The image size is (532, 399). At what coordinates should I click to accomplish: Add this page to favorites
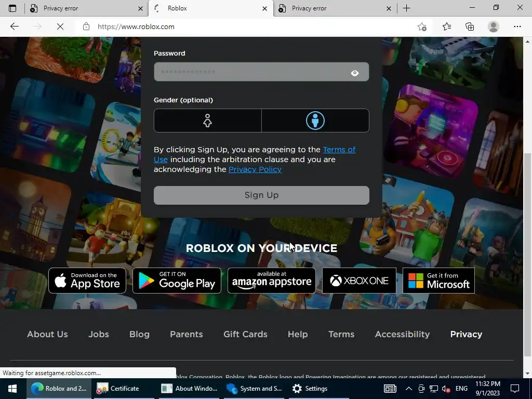click(x=422, y=26)
